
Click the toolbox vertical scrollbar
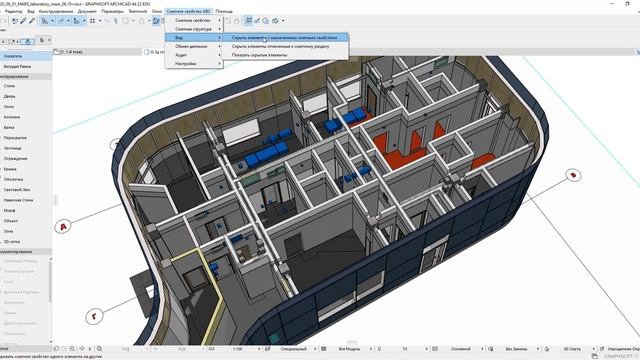(51, 282)
